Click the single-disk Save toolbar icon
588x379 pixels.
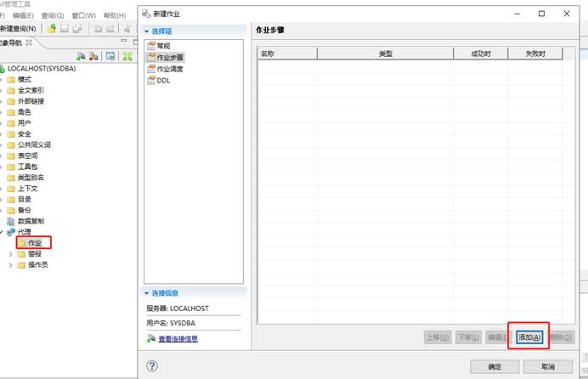coord(65,29)
